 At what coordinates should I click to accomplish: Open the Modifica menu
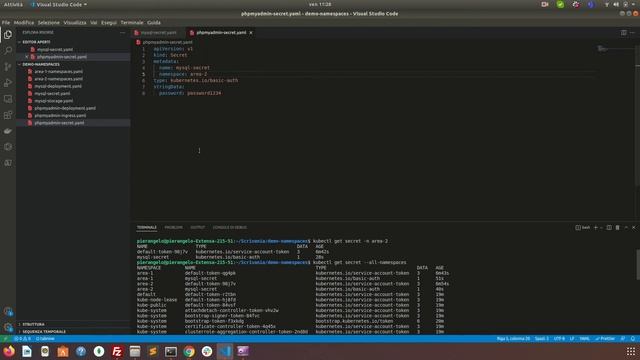point(24,22)
